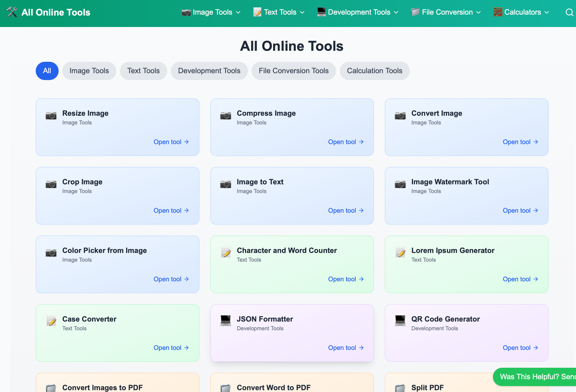Open tool link for Character and Word Counter
This screenshot has width=576, height=392.
coord(346,279)
